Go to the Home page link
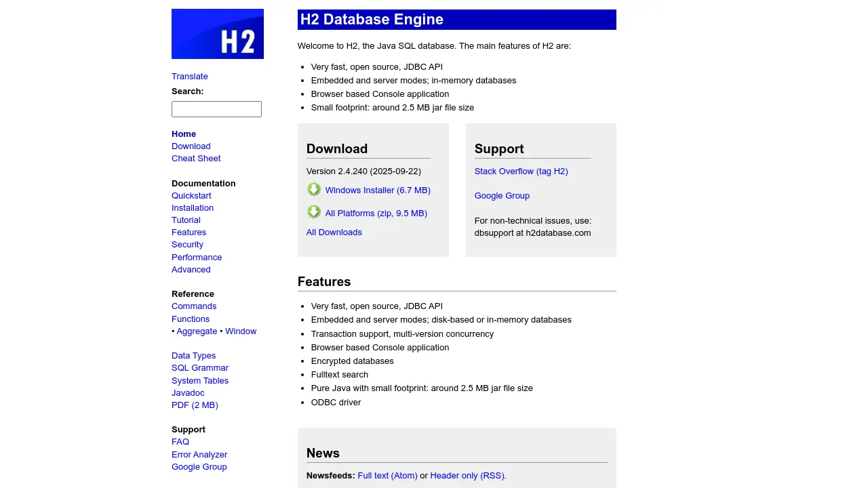The height and width of the screenshot is (488, 868). (x=184, y=134)
